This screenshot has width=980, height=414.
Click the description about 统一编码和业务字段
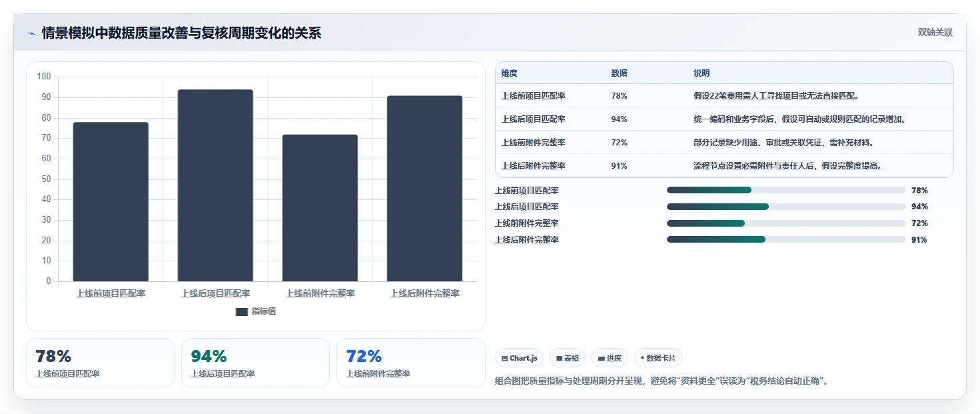(799, 119)
